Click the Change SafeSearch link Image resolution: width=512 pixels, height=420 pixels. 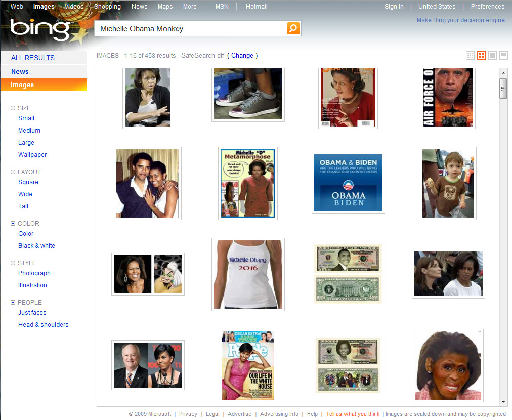click(x=242, y=56)
